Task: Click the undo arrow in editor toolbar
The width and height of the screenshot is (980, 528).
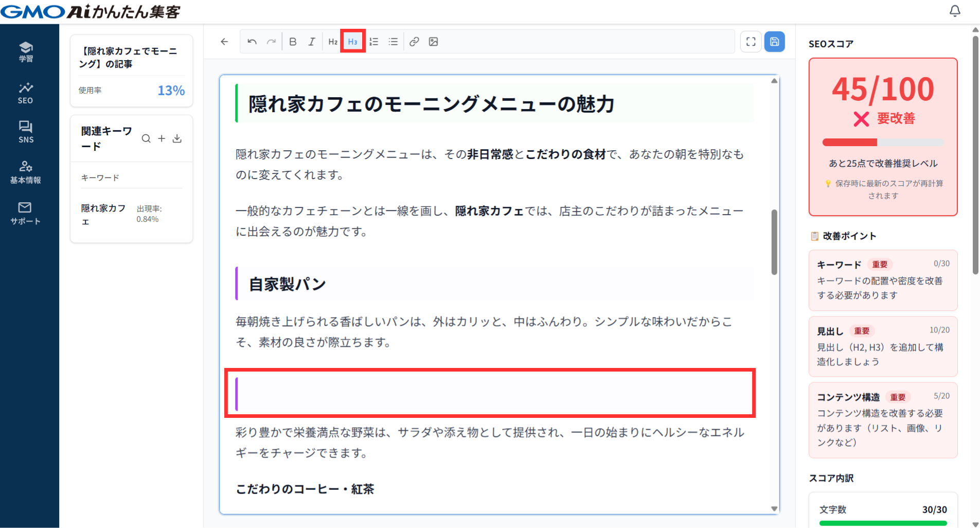Action: [252, 42]
